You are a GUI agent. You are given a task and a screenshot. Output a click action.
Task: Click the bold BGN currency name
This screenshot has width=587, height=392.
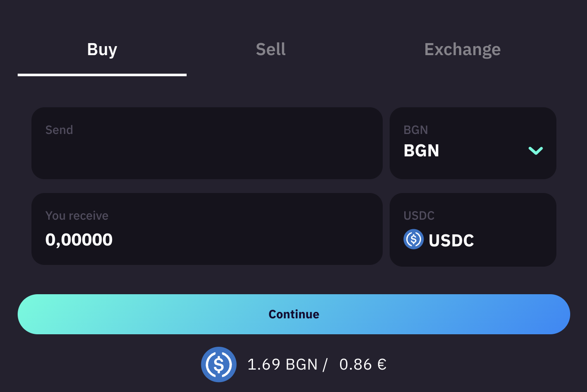click(422, 151)
